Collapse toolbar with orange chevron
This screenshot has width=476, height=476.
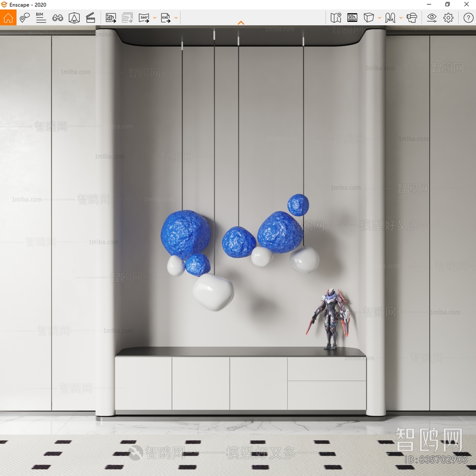coord(241,23)
